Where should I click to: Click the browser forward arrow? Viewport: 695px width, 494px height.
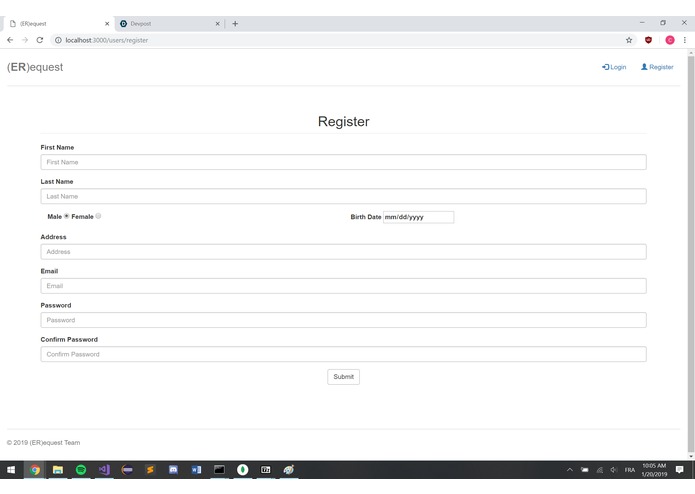(25, 40)
